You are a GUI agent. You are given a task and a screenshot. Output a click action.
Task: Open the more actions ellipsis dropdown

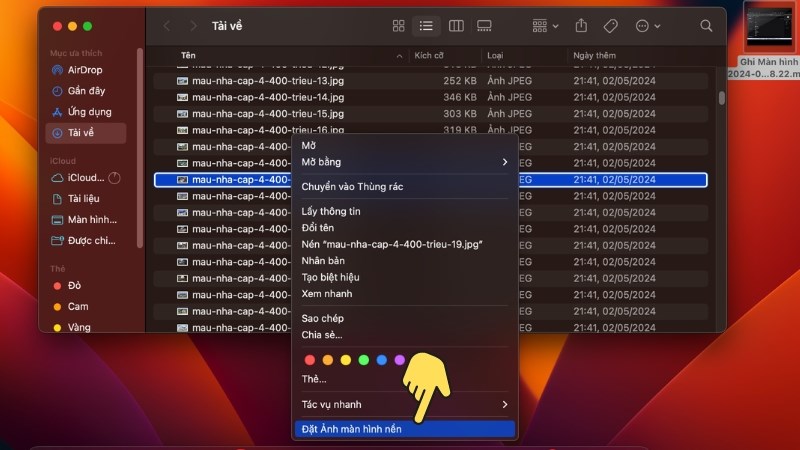pos(648,26)
